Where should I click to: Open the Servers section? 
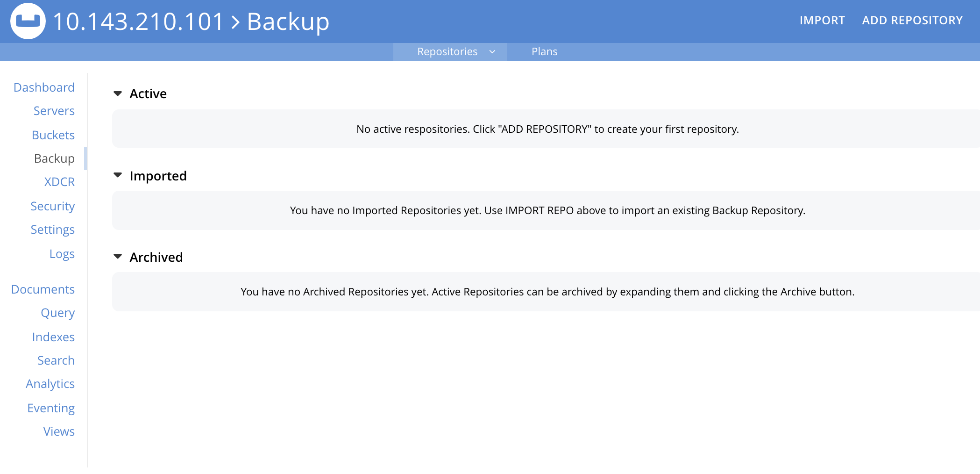pos(54,111)
